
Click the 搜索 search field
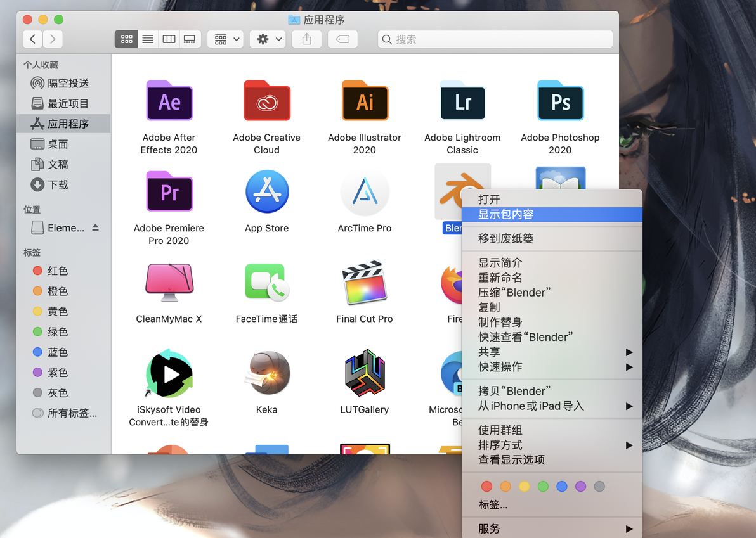[x=495, y=39]
